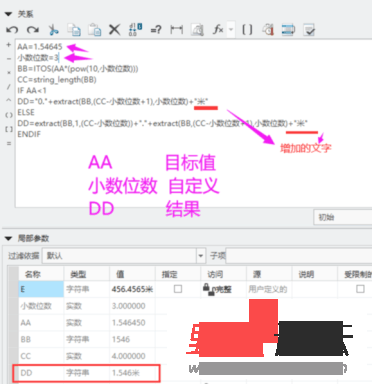
Task: Sort by 类型 column header
Action: tap(87, 274)
